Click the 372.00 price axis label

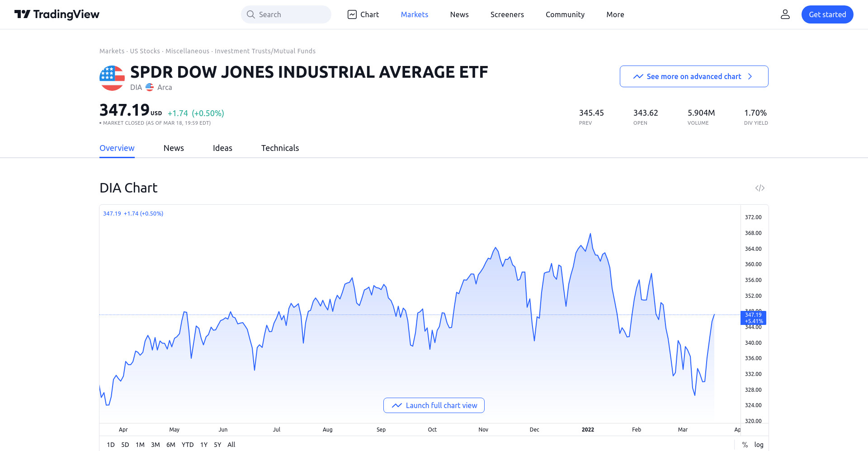click(753, 217)
